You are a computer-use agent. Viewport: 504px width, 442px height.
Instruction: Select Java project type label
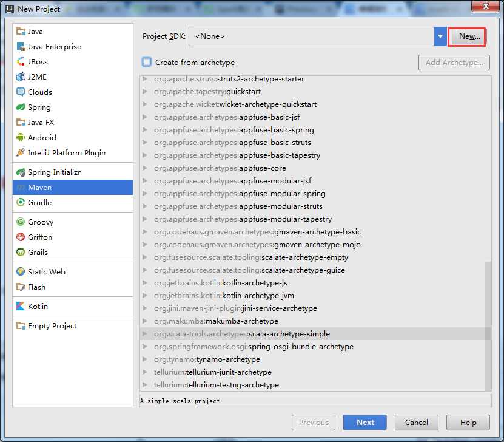[35, 31]
